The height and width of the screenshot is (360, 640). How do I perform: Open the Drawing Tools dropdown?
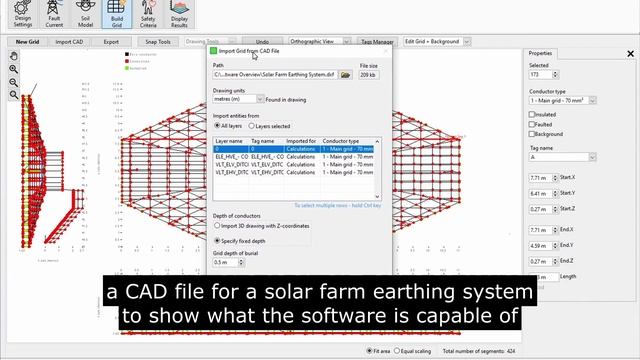(x=210, y=42)
